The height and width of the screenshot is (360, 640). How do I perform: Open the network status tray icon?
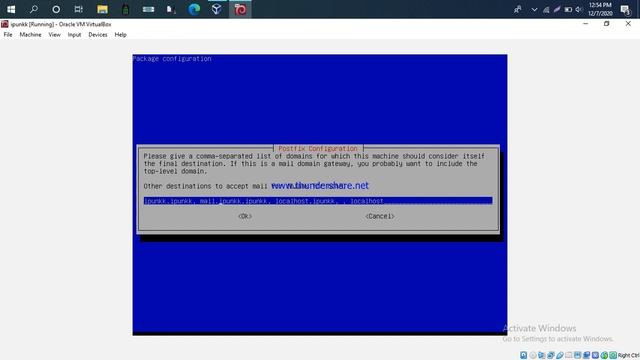coord(546,9)
